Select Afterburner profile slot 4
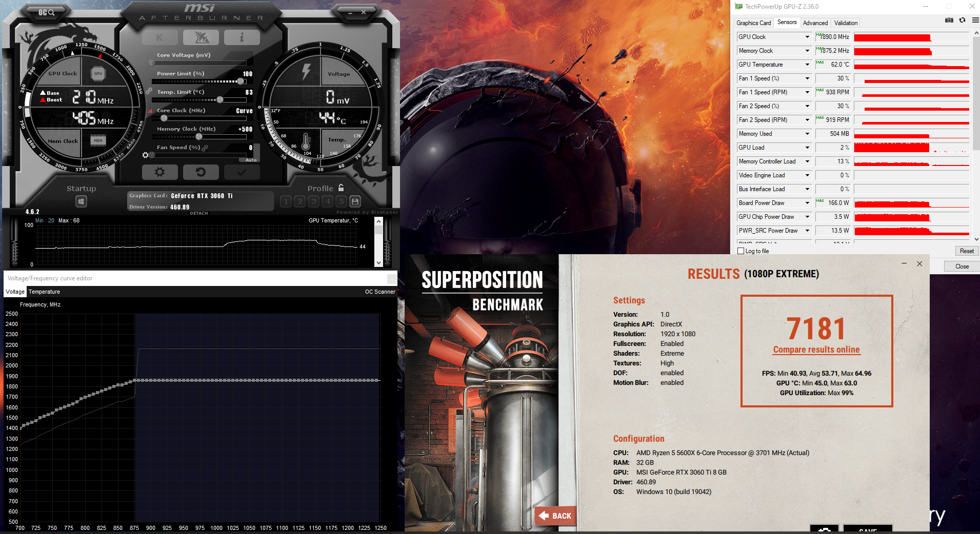Viewport: 980px width, 534px height. 328,201
